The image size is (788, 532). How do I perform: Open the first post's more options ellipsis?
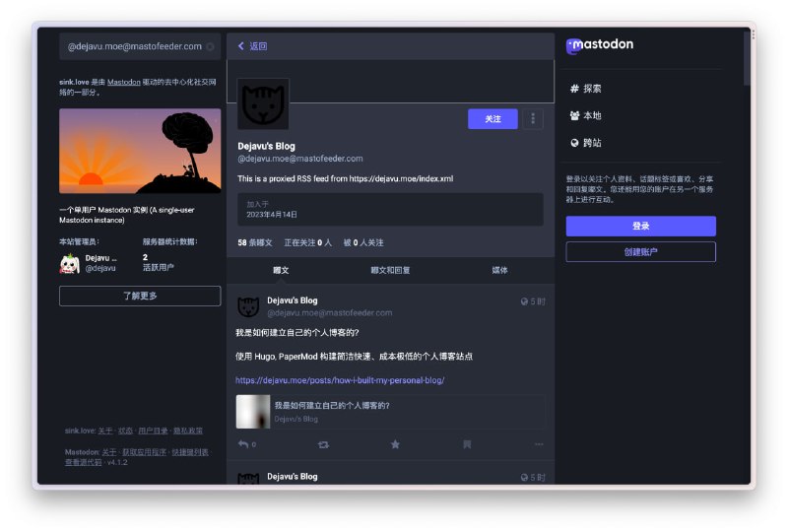538,444
